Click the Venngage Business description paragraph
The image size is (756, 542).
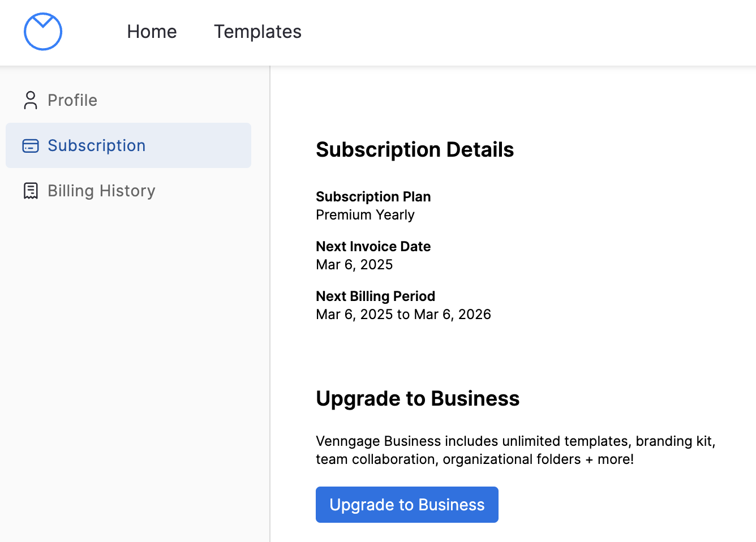(515, 450)
